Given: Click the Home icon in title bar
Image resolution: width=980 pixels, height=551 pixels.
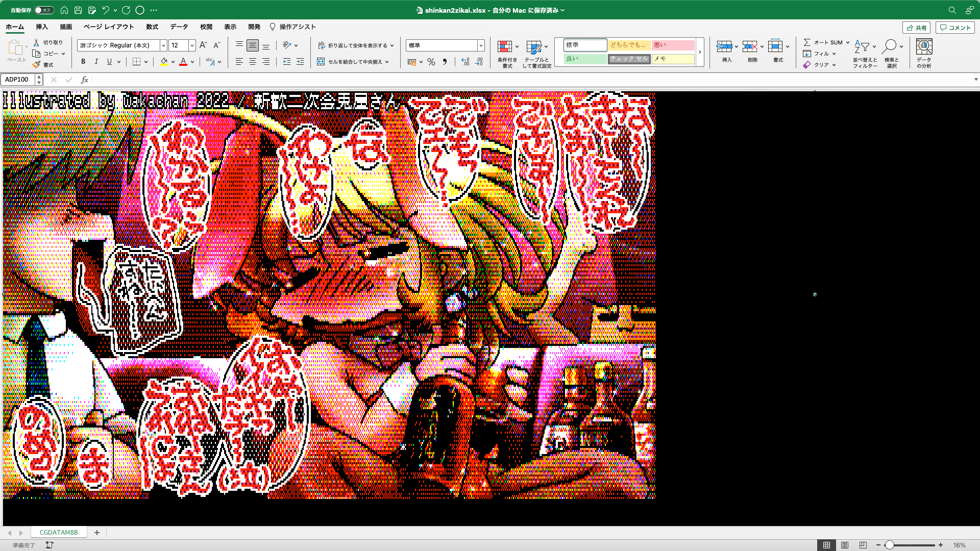Looking at the screenshot, I should (x=64, y=10).
